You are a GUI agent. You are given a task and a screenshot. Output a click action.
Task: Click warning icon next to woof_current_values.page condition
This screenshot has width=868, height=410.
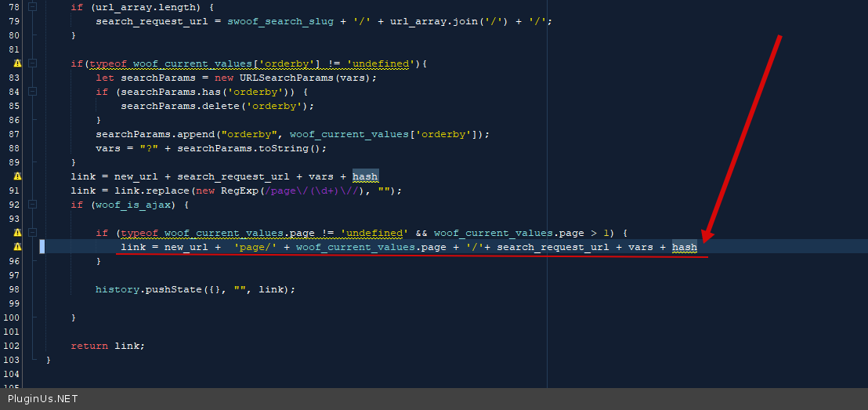click(17, 233)
